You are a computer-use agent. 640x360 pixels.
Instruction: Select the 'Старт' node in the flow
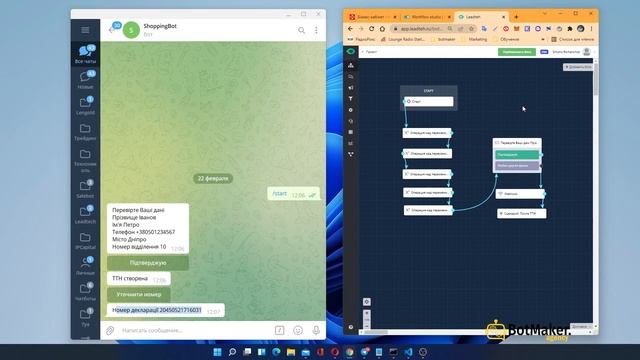coord(429,101)
